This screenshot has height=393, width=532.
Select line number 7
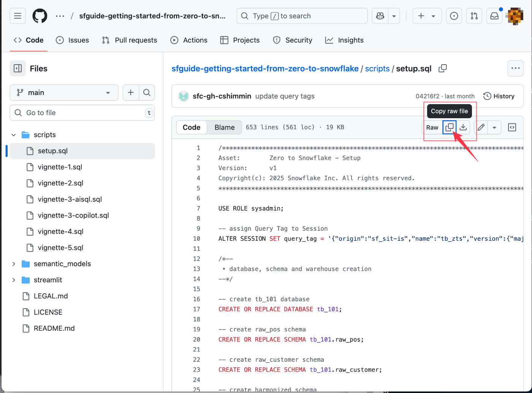point(198,208)
